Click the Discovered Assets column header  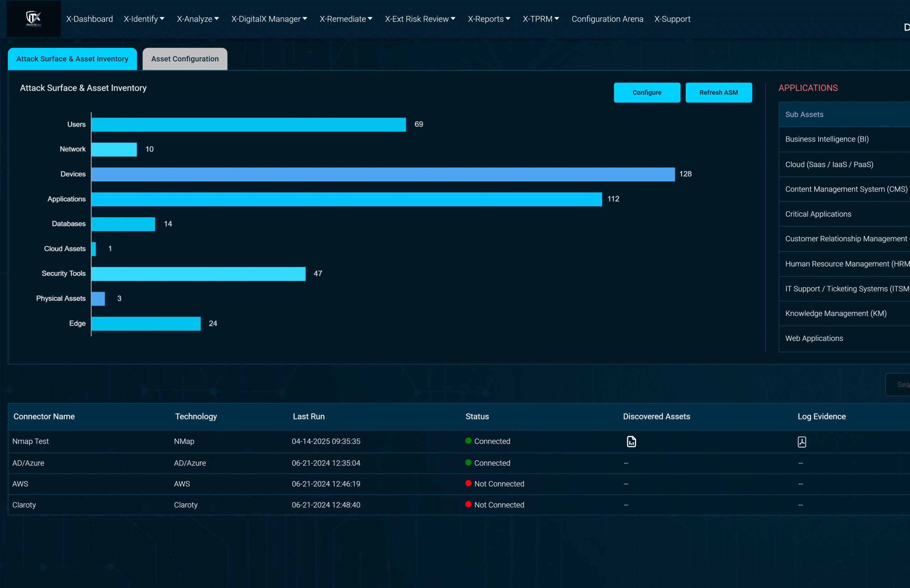tap(657, 417)
